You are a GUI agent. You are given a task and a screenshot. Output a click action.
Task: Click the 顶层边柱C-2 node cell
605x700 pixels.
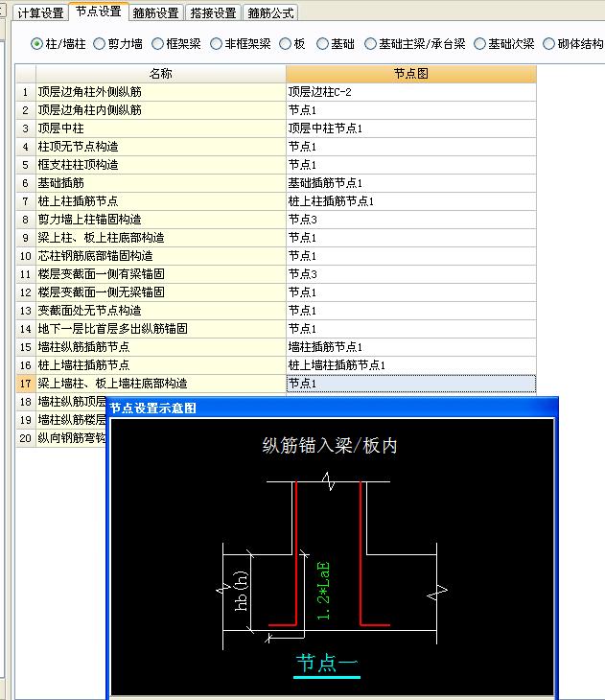pyautogui.click(x=411, y=92)
